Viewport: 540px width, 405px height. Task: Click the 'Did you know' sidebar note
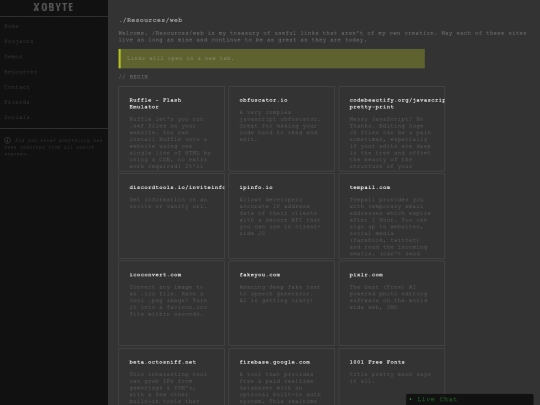(53, 147)
